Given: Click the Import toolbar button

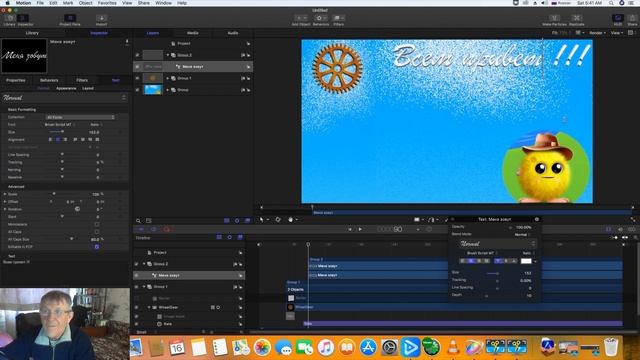Looking at the screenshot, I should [101, 18].
